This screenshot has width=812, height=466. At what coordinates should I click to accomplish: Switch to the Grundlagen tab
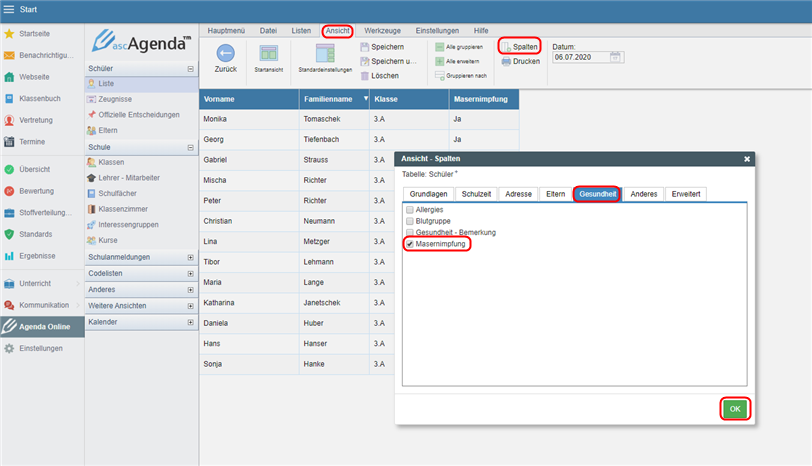tap(428, 194)
